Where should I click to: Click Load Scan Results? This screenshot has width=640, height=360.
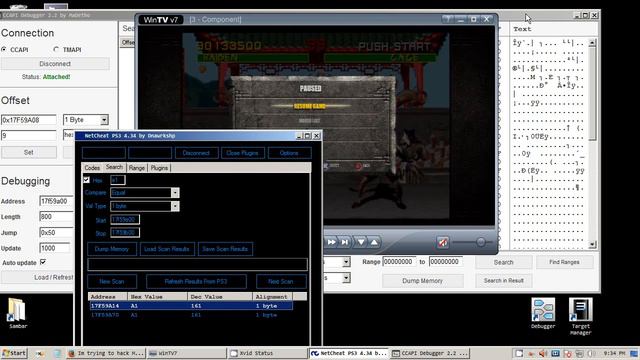click(x=167, y=249)
